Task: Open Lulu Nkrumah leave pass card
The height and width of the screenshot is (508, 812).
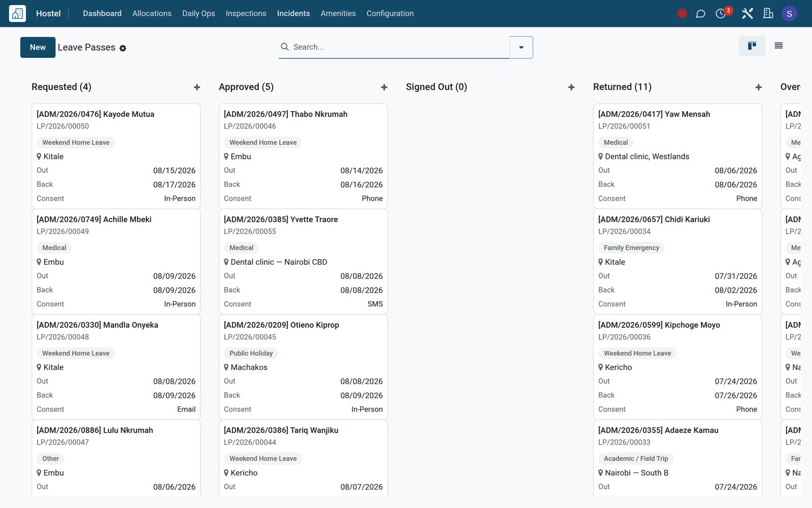Action: 116,458
